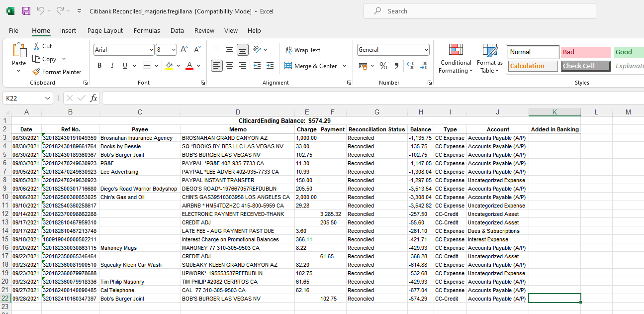This screenshot has height=314, width=644.
Task: Click the Paste clipboard icon
Action: pyautogui.click(x=19, y=50)
